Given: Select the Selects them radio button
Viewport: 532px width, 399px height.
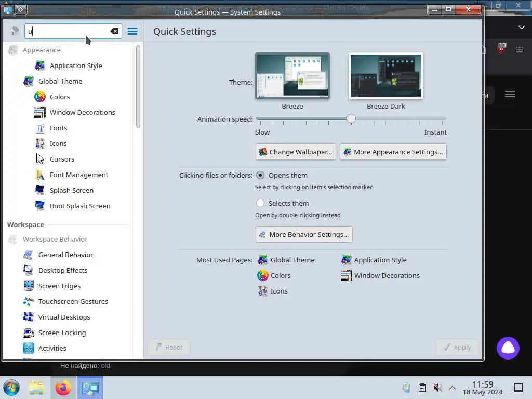Looking at the screenshot, I should pos(260,203).
